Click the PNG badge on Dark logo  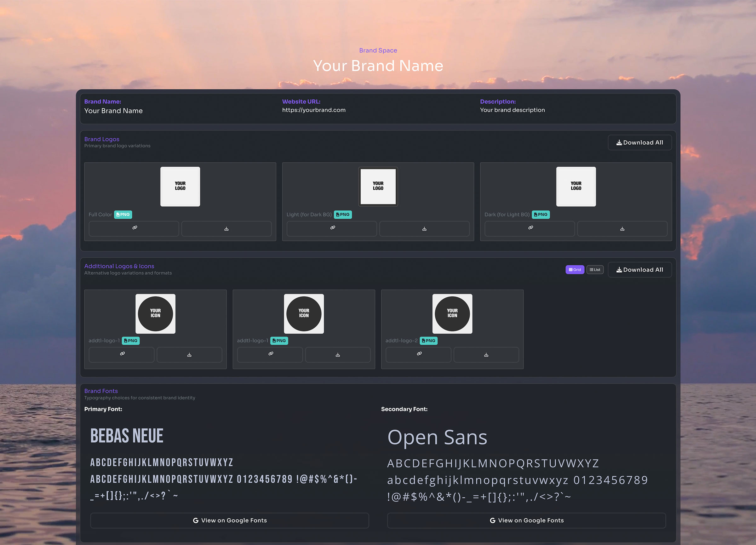pos(540,214)
